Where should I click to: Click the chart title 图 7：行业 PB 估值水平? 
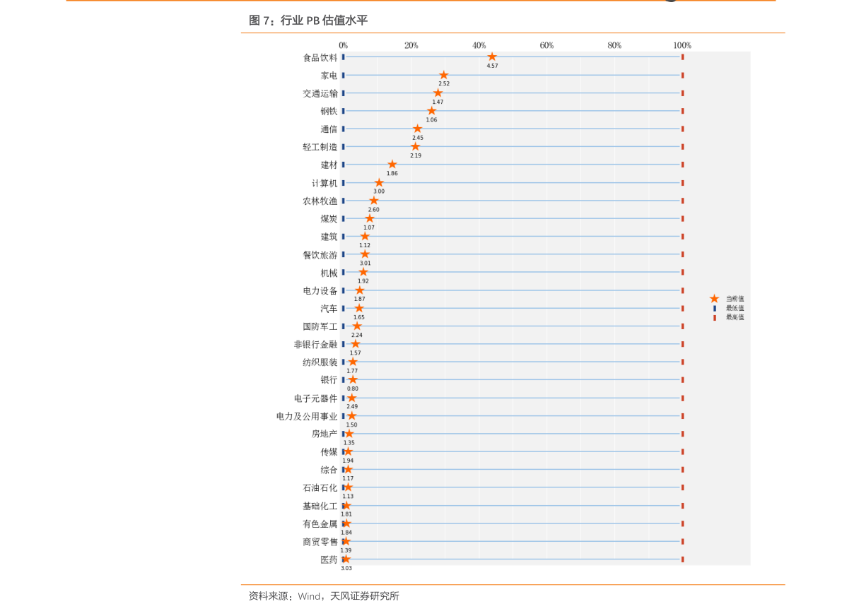tap(308, 20)
